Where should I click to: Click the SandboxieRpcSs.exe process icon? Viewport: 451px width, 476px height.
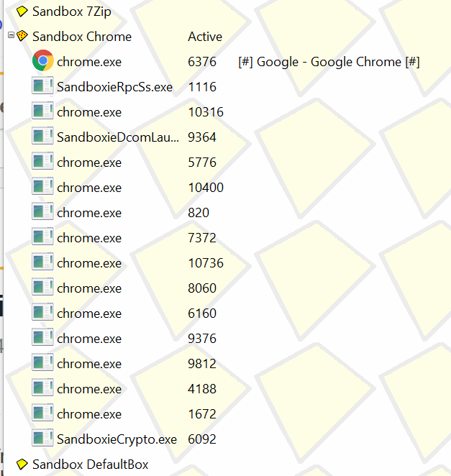pos(43,86)
